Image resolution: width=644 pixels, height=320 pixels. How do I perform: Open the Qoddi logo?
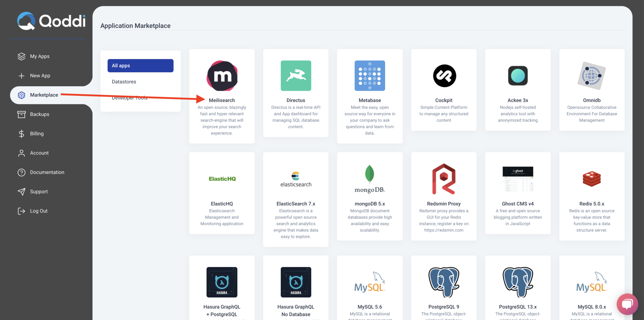(51, 21)
